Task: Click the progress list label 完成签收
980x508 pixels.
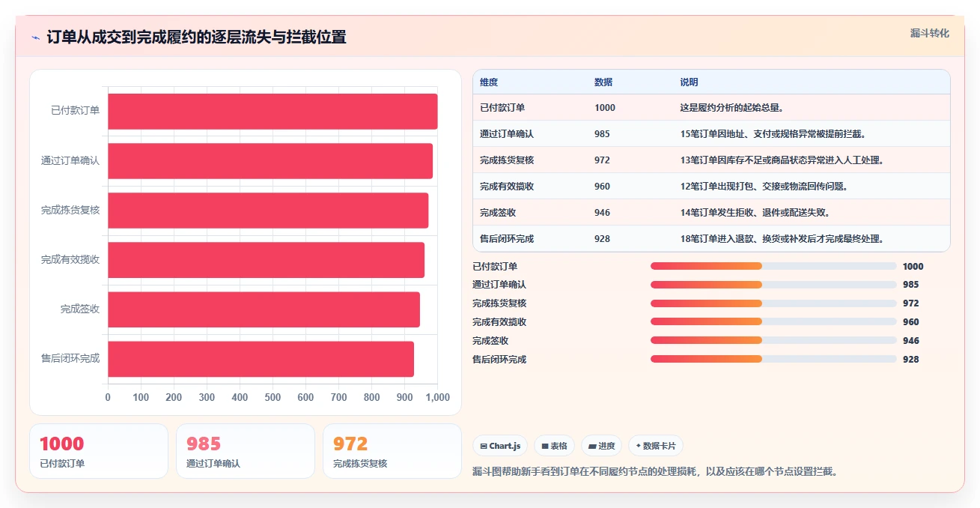Action: (x=490, y=341)
